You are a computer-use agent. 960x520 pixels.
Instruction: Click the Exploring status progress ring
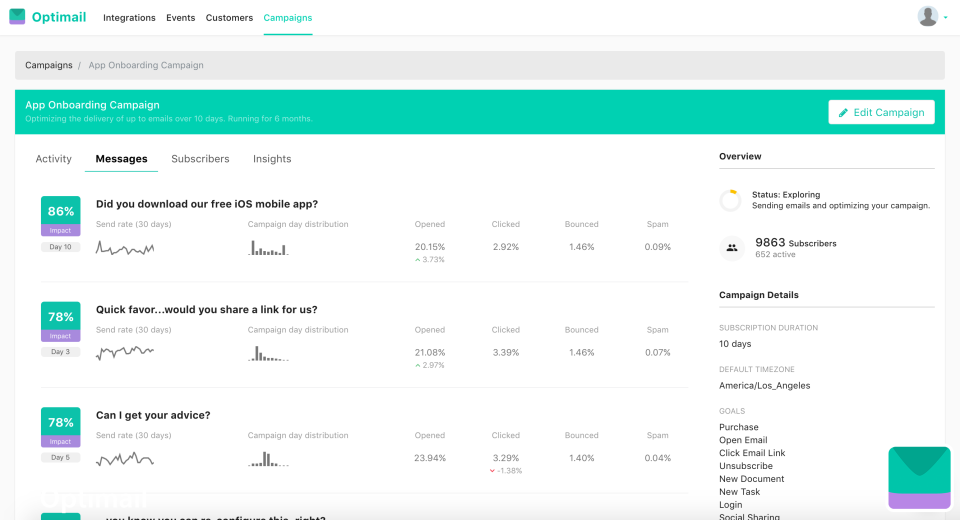(x=731, y=200)
